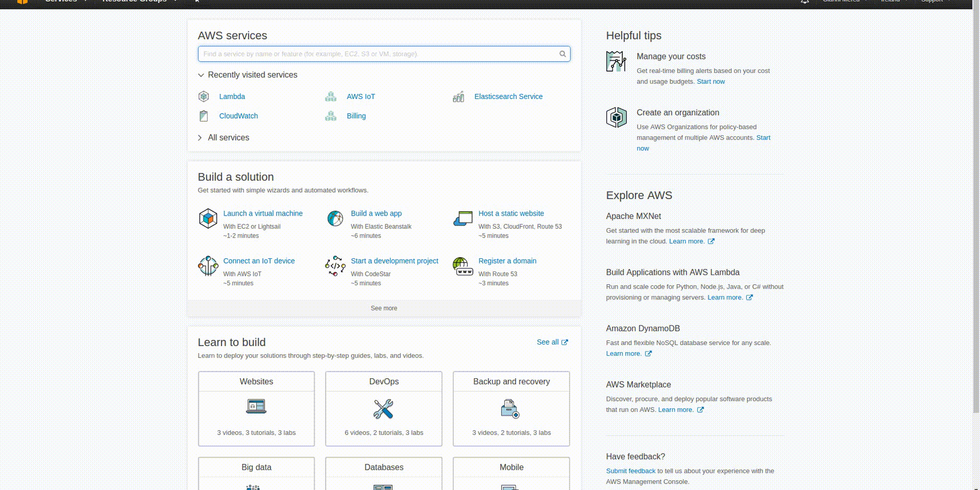The width and height of the screenshot is (980, 490).
Task: Open the Lambda service icon
Action: click(x=204, y=97)
